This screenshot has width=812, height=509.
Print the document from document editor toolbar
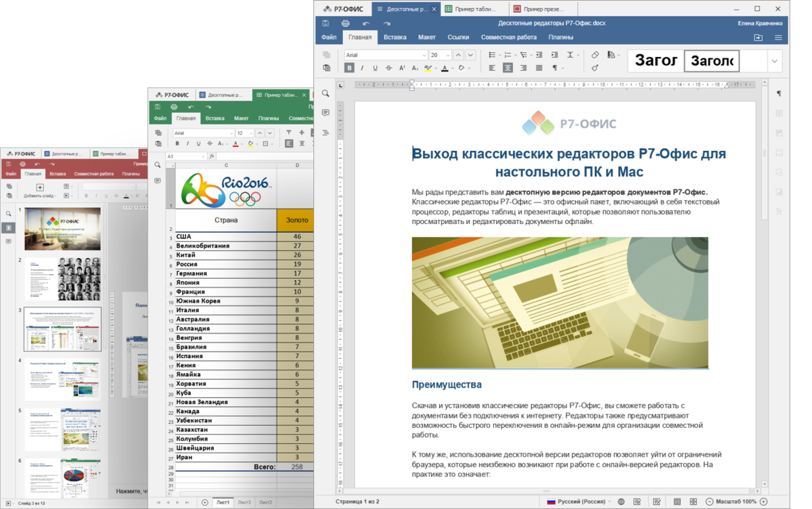click(345, 23)
